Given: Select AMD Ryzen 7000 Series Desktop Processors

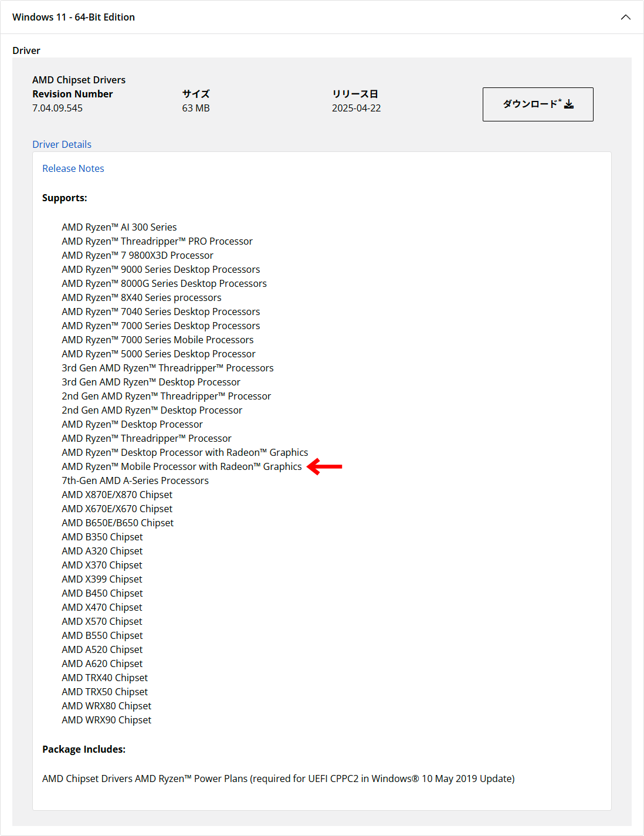Looking at the screenshot, I should click(161, 326).
